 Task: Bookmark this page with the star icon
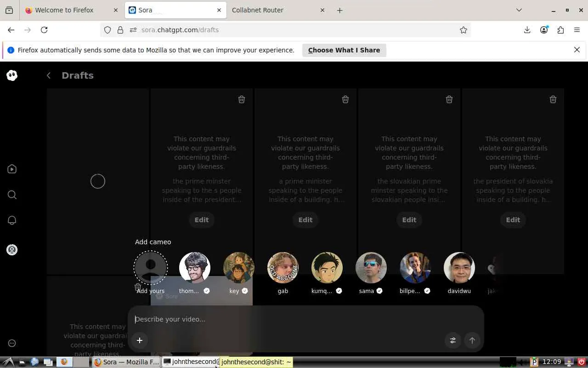(464, 30)
